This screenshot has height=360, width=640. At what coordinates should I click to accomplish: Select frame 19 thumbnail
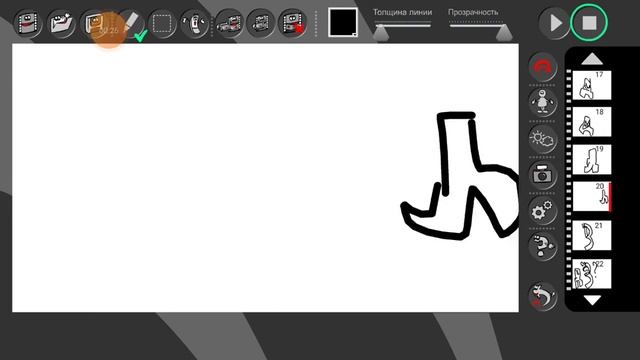(x=592, y=159)
